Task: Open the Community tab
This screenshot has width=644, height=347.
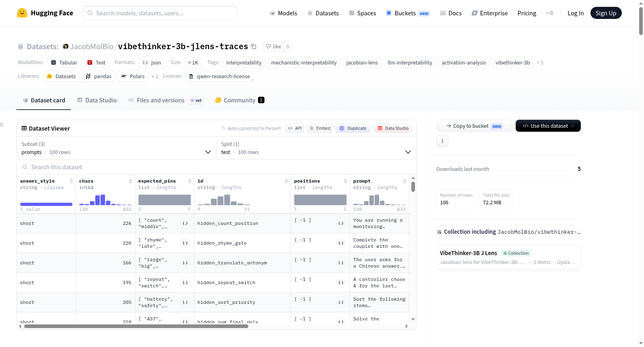Action: (x=239, y=100)
